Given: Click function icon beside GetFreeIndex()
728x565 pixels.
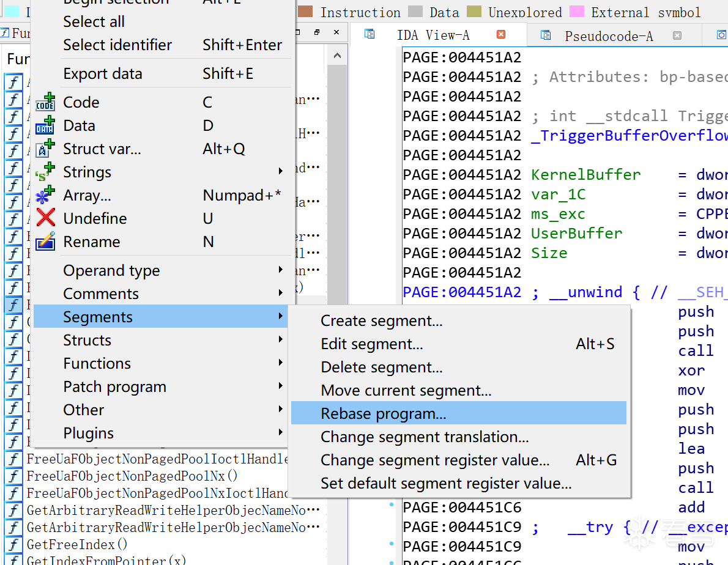Looking at the screenshot, I should coord(13,545).
